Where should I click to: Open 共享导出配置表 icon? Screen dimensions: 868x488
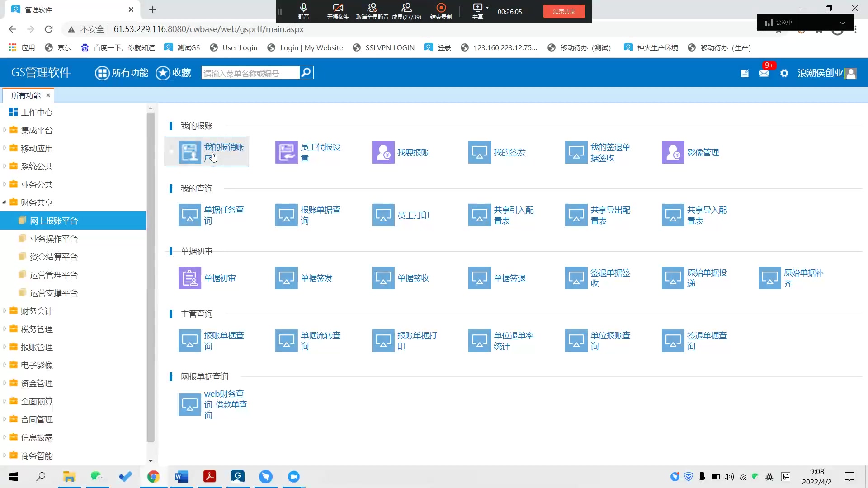576,215
